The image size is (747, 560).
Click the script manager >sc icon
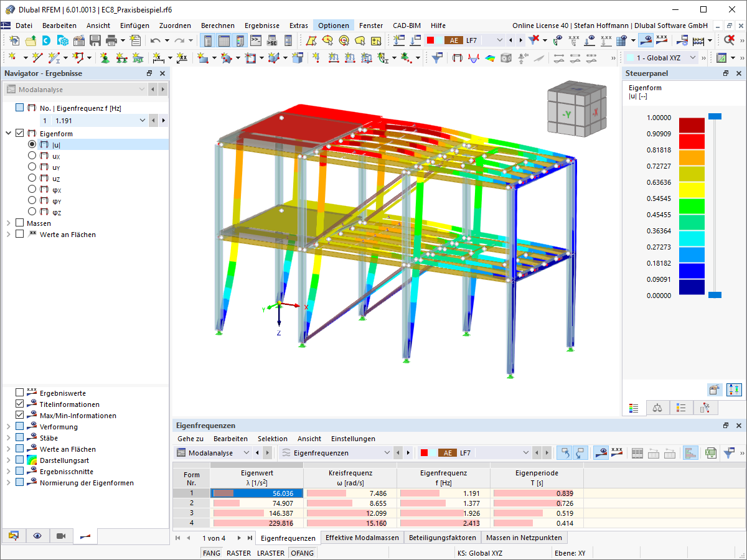click(x=272, y=40)
